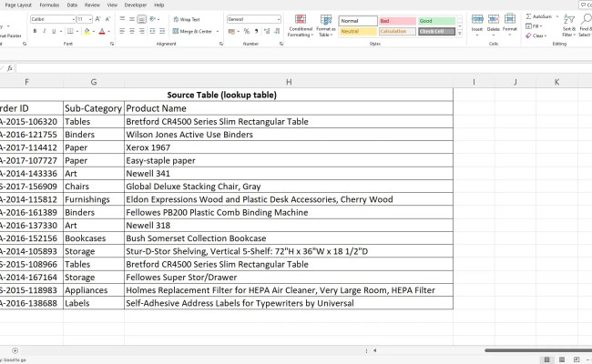Open the View tab
The height and width of the screenshot is (364, 592).
tap(112, 5)
